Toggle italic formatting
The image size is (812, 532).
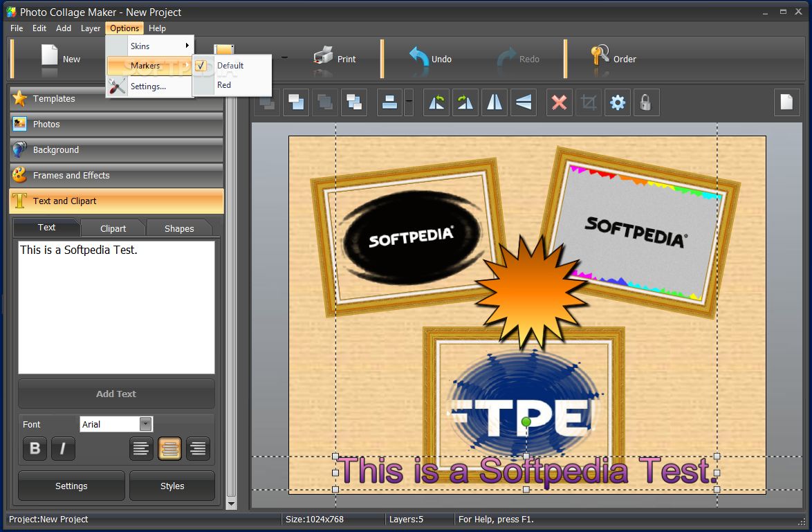(63, 448)
